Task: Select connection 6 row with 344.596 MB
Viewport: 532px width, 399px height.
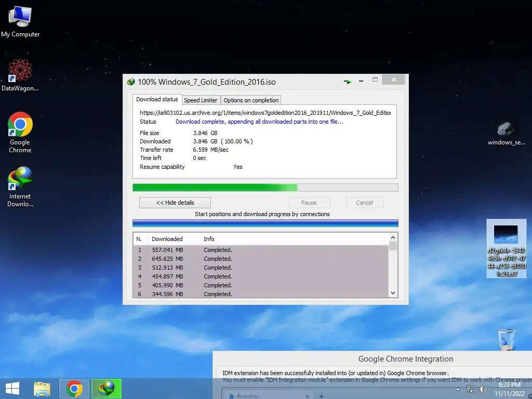Action: (x=261, y=294)
